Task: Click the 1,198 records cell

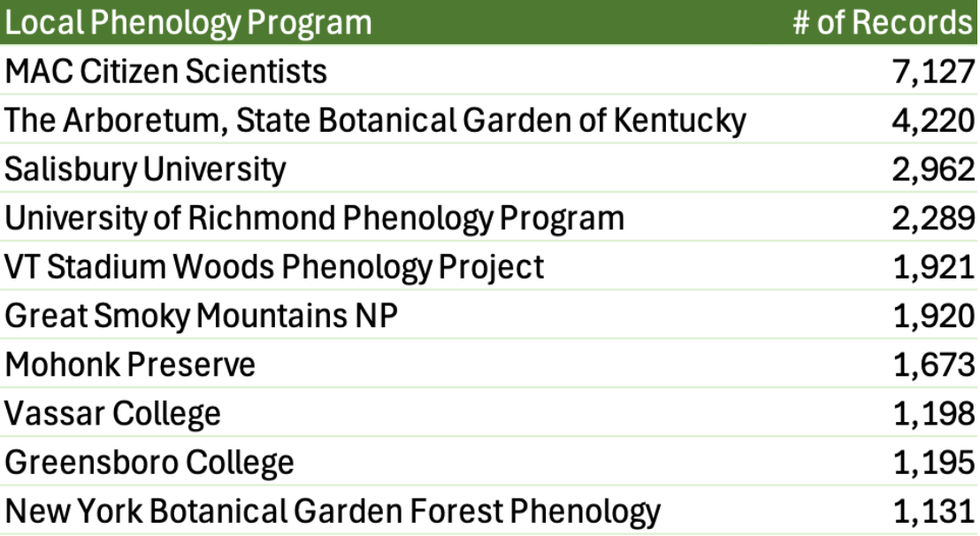Action: (x=932, y=413)
